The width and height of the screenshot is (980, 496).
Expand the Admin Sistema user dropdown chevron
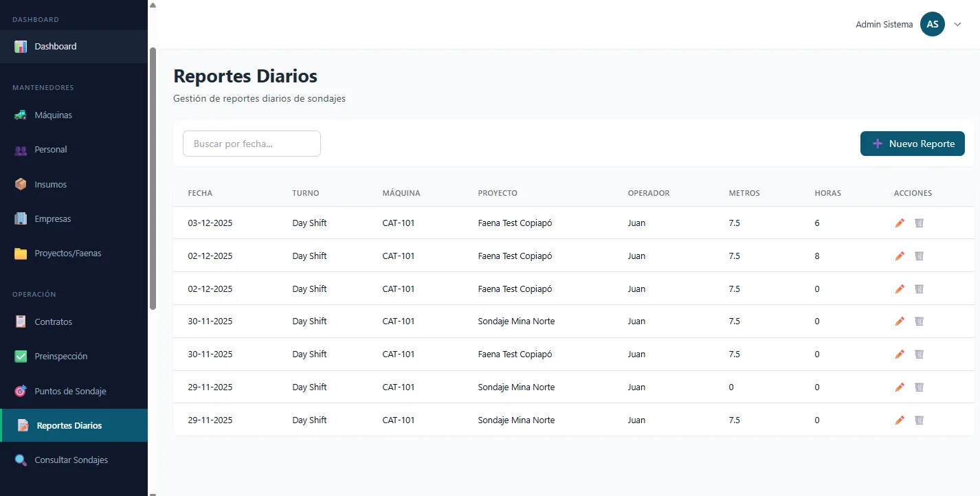(957, 25)
